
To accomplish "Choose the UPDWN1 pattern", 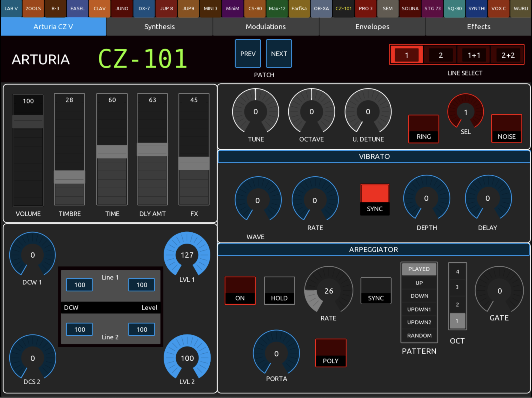I will click(x=419, y=309).
